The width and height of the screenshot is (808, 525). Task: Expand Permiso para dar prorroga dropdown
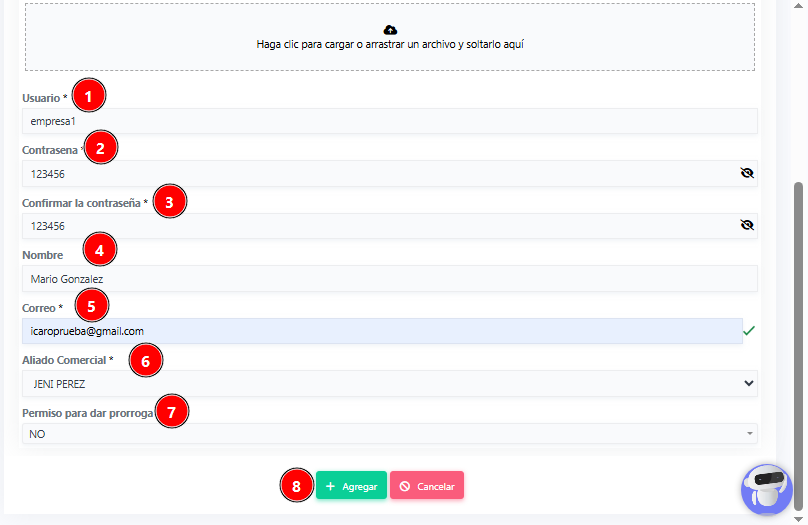[x=389, y=434]
